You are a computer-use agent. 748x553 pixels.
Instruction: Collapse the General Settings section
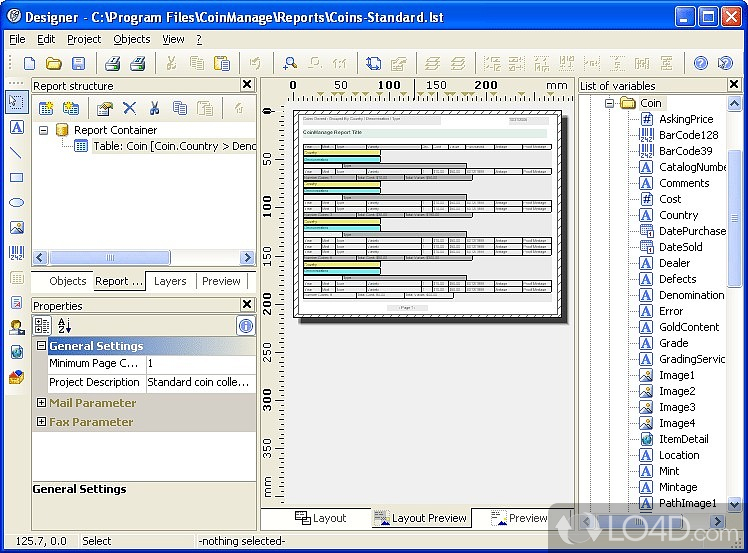pos(41,346)
